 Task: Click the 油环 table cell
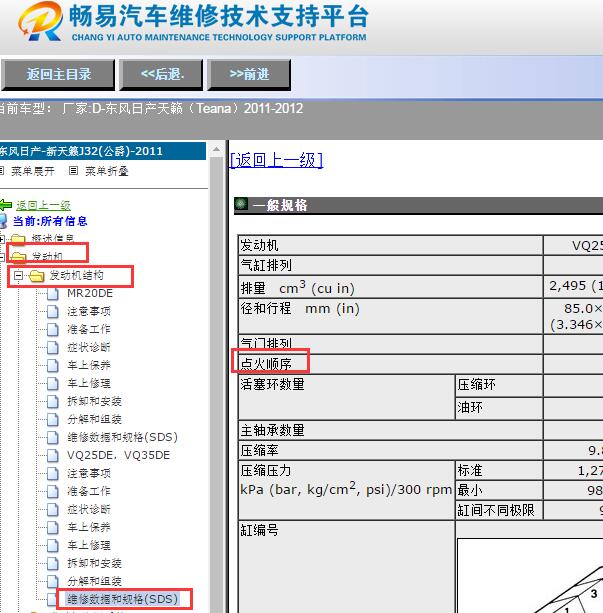click(x=499, y=409)
